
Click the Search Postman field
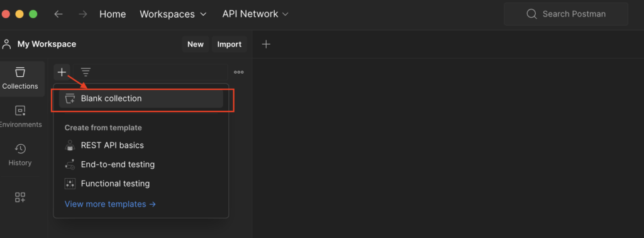[x=566, y=14]
